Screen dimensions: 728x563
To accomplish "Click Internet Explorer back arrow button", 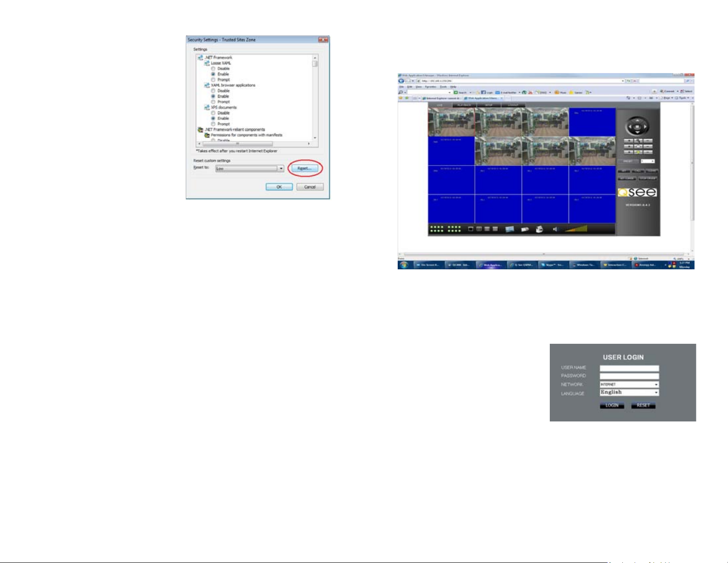I will click(401, 81).
